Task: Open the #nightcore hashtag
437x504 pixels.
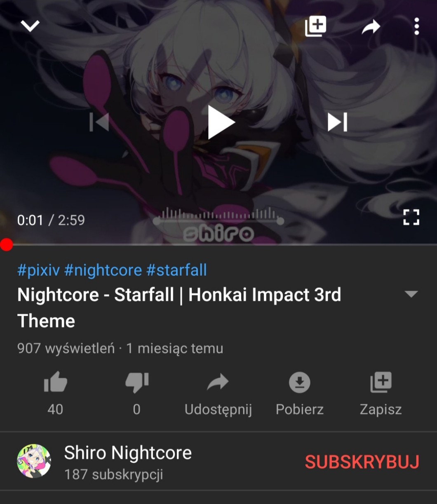Action: click(103, 270)
